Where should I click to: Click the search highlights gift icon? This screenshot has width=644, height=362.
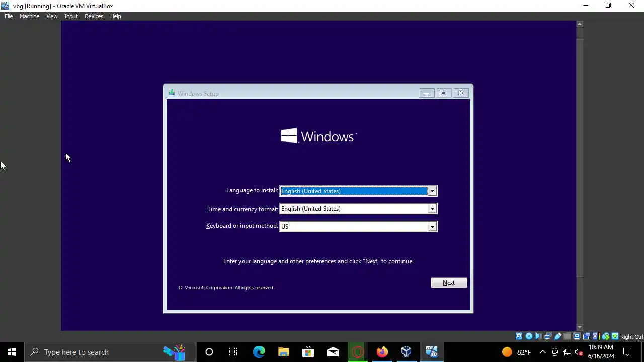(x=175, y=352)
